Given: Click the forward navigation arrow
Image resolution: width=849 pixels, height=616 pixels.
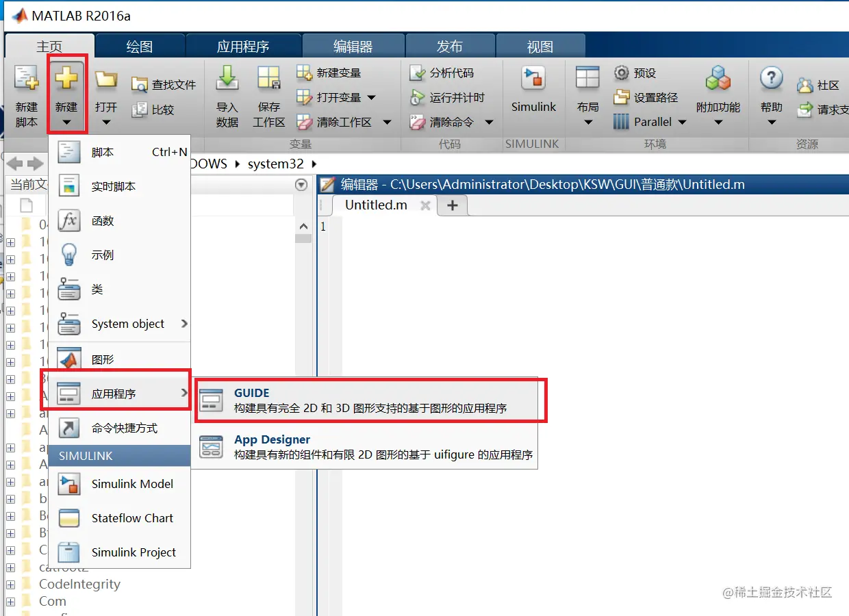Looking at the screenshot, I should pos(36,164).
